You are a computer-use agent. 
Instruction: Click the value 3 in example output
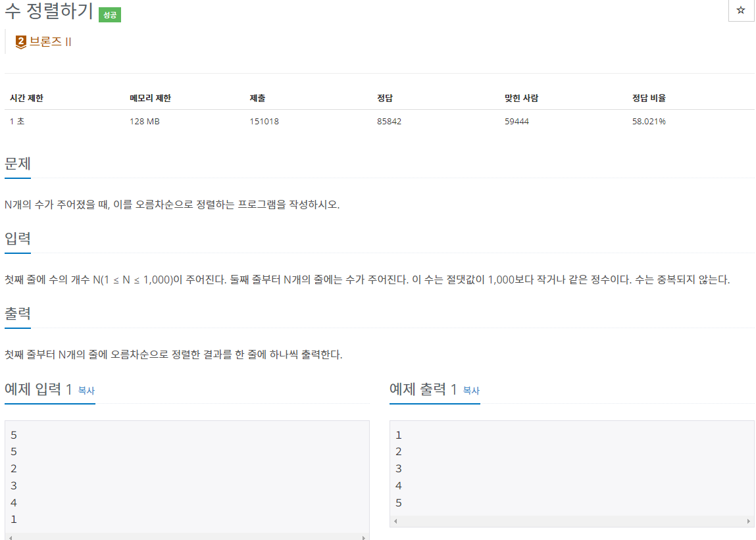[398, 469]
